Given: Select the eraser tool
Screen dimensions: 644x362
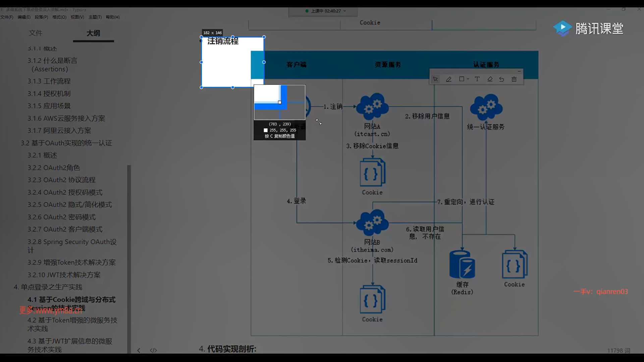Looking at the screenshot, I should coord(490,79).
